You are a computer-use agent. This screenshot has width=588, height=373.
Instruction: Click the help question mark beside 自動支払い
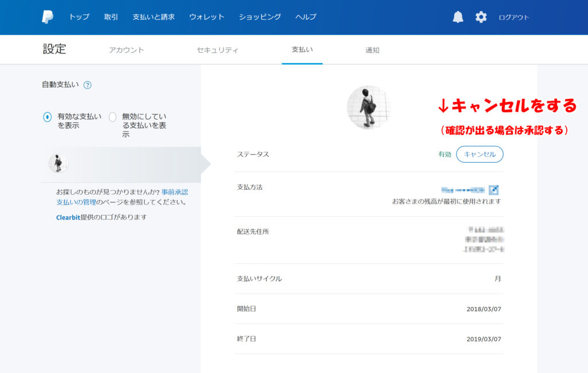coord(87,85)
